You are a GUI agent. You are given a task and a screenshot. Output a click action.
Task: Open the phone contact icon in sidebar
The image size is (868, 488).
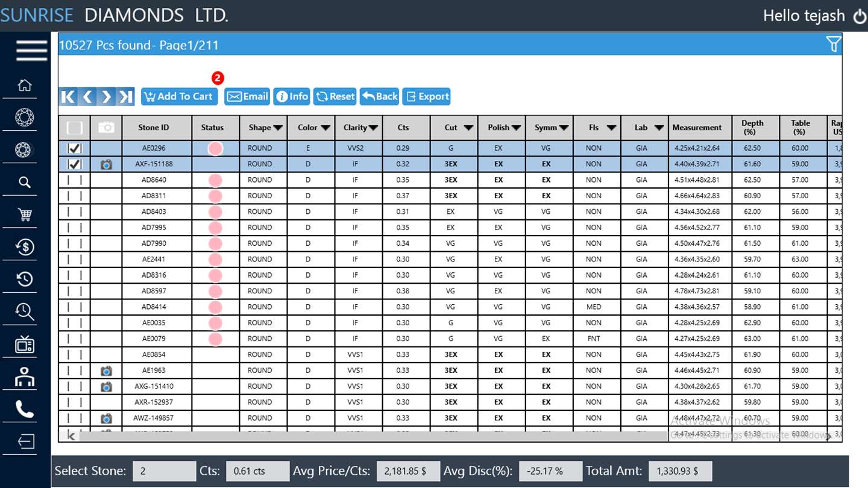[25, 410]
